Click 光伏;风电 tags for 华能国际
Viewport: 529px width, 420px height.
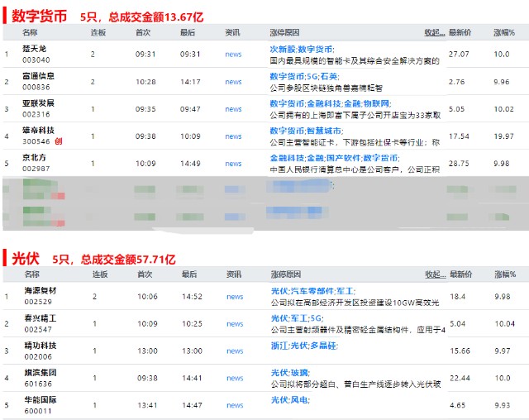[290, 400]
